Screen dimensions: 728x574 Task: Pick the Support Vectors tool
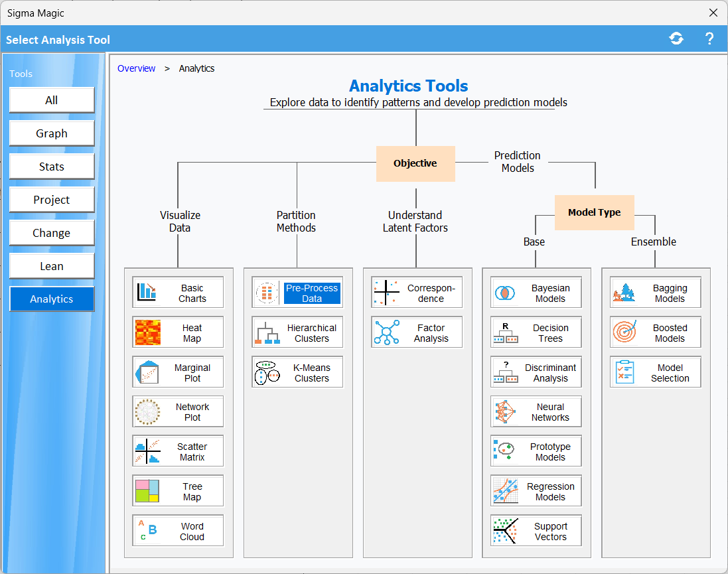pyautogui.click(x=536, y=531)
